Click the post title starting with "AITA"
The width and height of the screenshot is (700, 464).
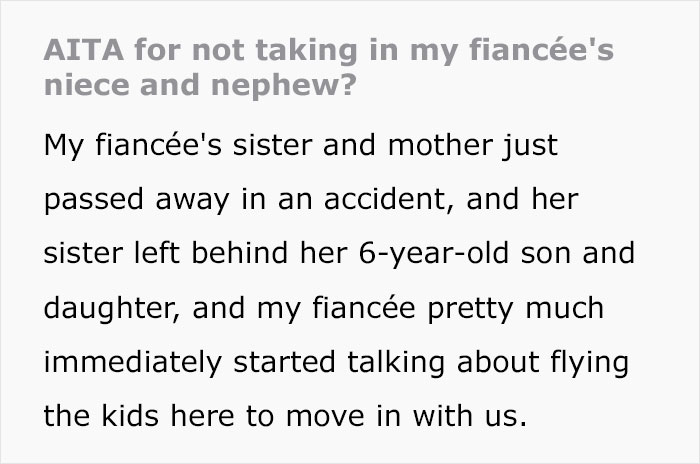(329, 67)
